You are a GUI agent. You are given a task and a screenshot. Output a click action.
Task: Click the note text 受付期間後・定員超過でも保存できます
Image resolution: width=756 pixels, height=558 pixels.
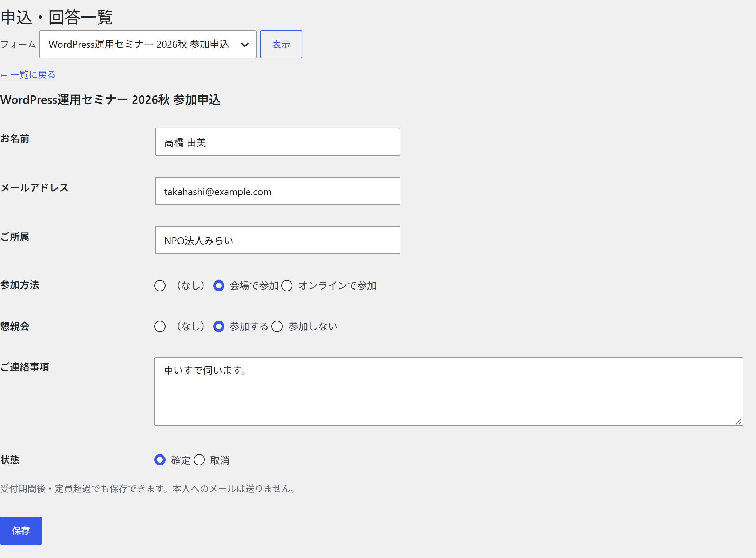click(84, 489)
